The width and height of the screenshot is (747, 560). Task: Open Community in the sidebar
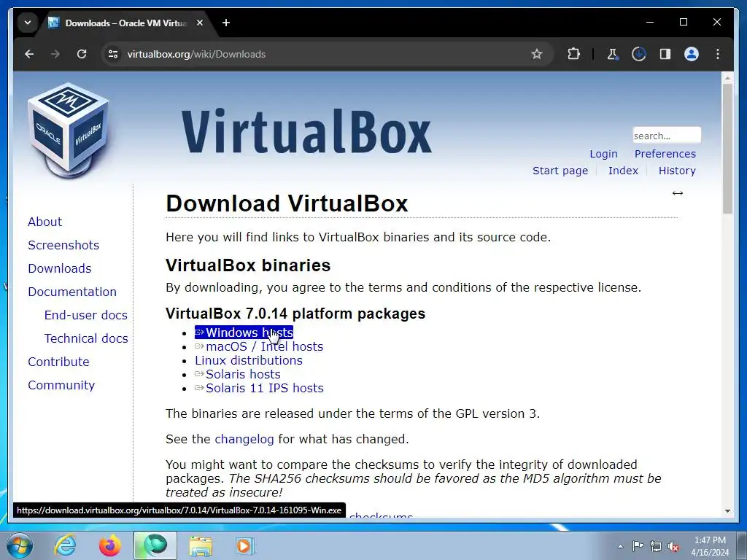(x=61, y=385)
